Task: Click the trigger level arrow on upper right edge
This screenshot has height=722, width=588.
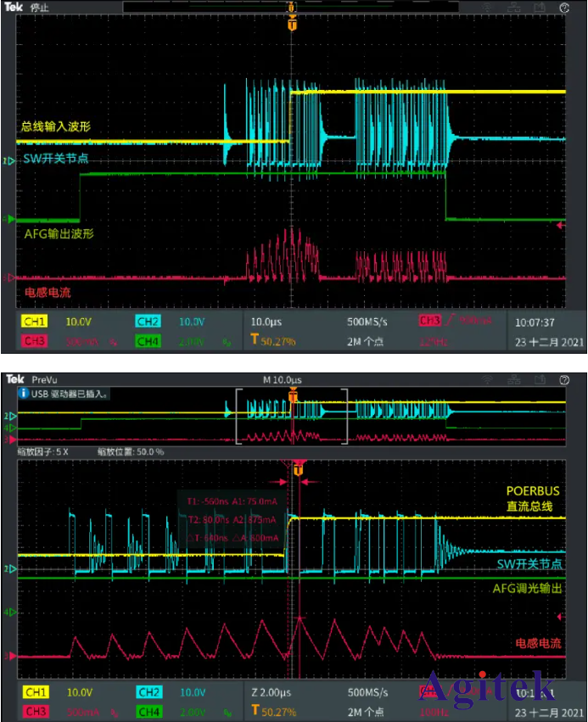Action: coord(559,226)
